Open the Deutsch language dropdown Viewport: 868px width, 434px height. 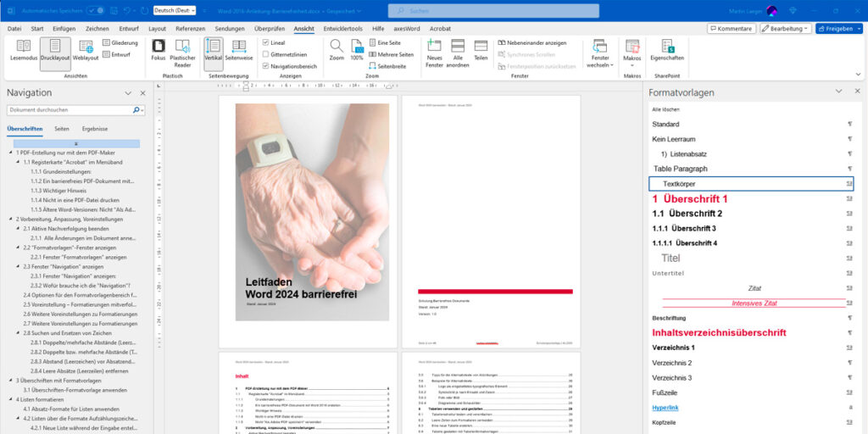[x=175, y=10]
